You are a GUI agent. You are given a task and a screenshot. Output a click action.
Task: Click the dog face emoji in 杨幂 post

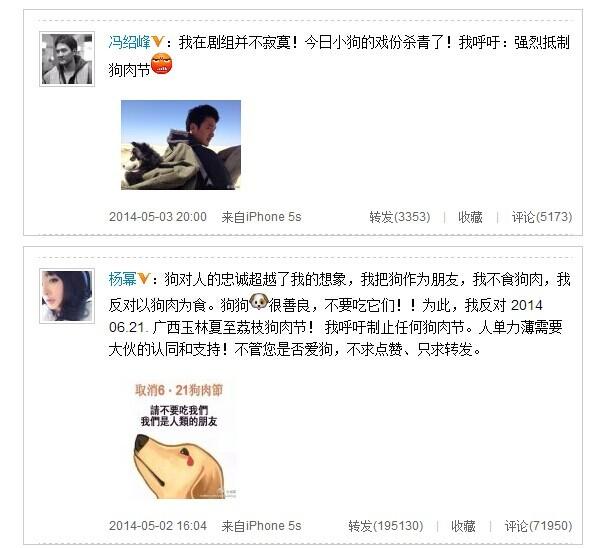tap(259, 301)
